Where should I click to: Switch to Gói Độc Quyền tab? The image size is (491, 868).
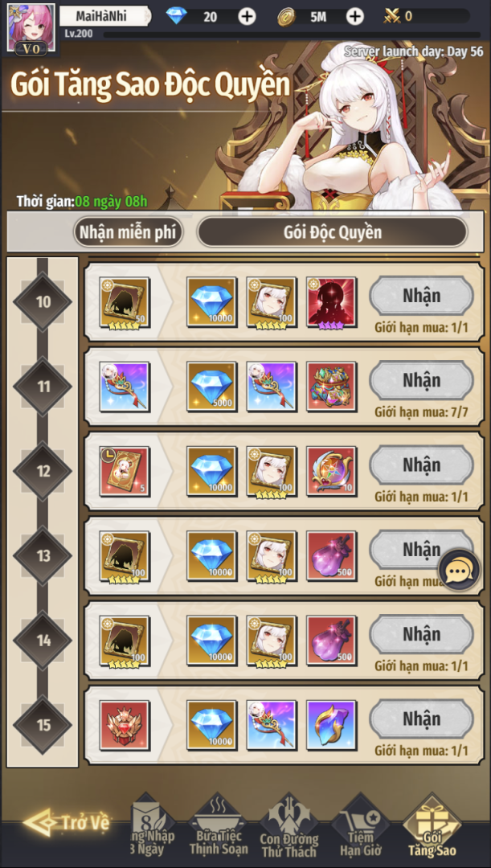(x=333, y=232)
